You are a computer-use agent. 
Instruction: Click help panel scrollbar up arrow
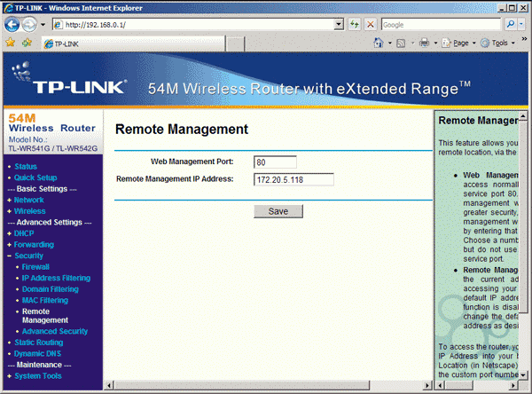523,116
